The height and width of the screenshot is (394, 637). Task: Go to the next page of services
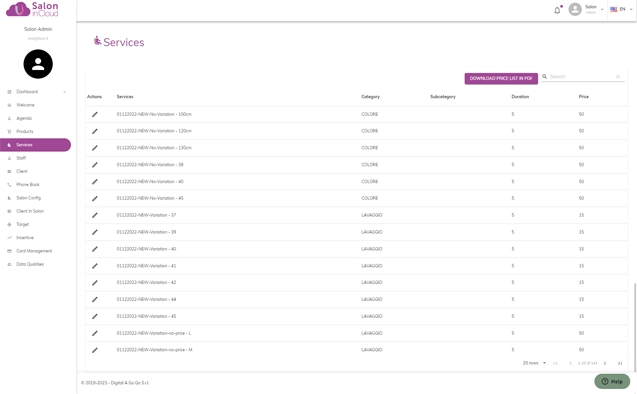[605, 363]
